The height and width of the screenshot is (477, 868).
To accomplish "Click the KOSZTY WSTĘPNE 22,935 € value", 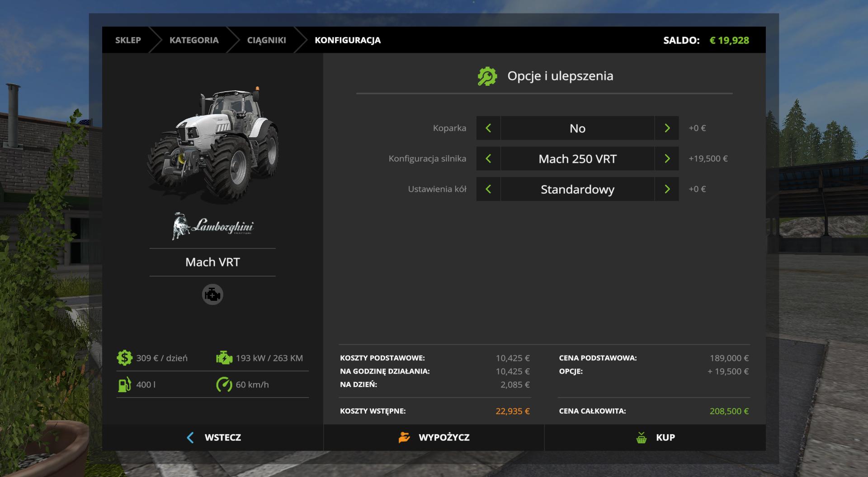I will [x=513, y=411].
